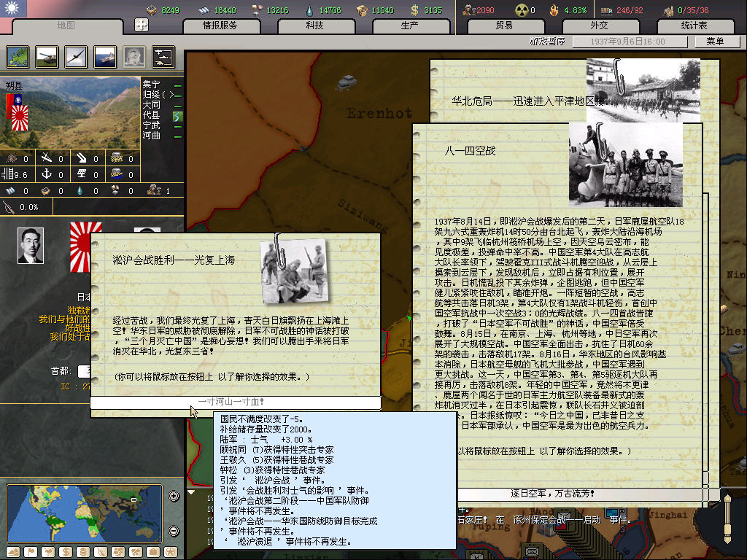Toggle the coin stack map mode icon
747x560 pixels.
coord(83,552)
